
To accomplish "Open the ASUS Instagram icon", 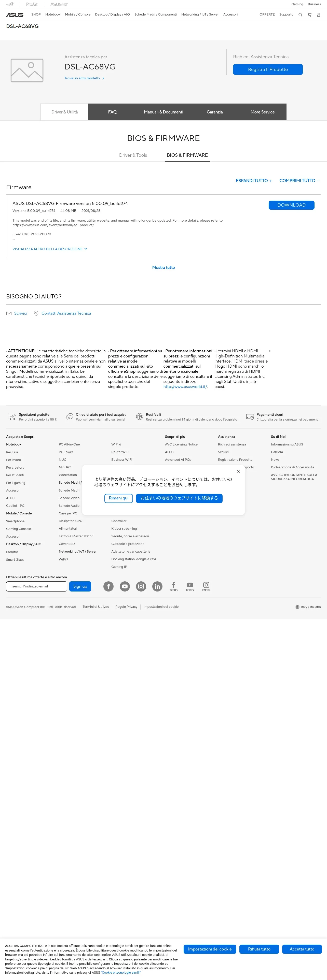I will click(141, 586).
